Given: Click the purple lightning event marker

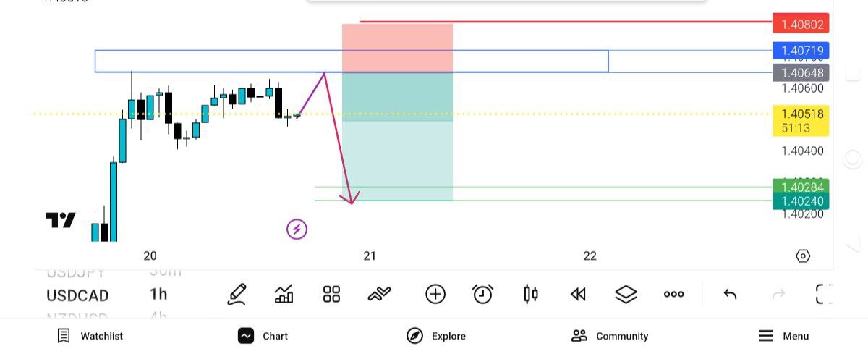Looking at the screenshot, I should (297, 229).
